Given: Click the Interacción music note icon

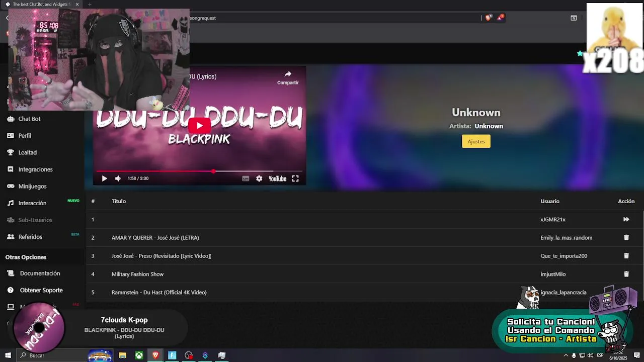Looking at the screenshot, I should coord(10,203).
